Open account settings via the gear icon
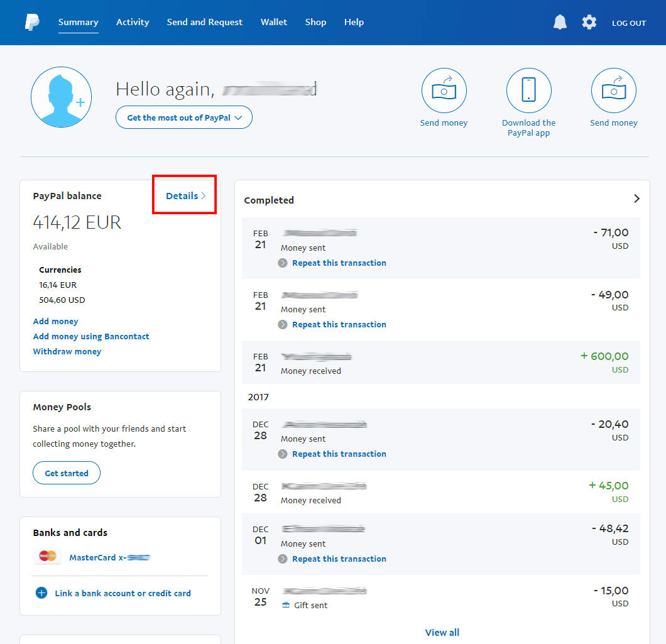The height and width of the screenshot is (644, 666). (589, 23)
